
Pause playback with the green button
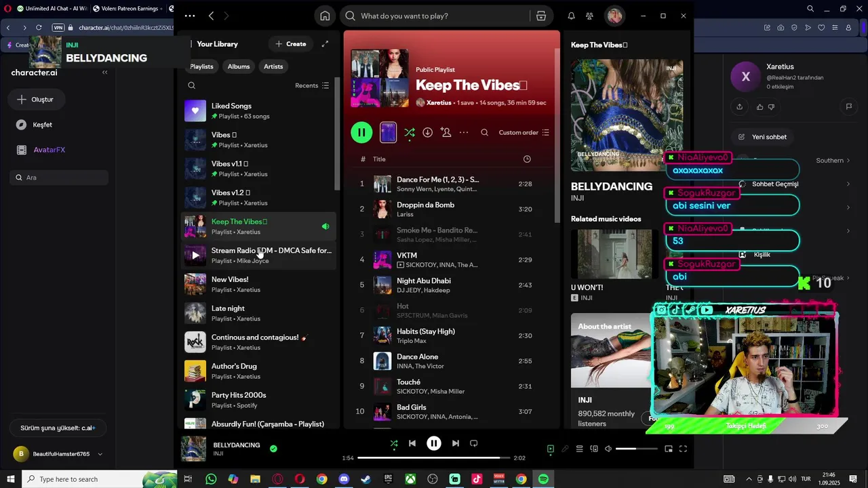[361, 132]
